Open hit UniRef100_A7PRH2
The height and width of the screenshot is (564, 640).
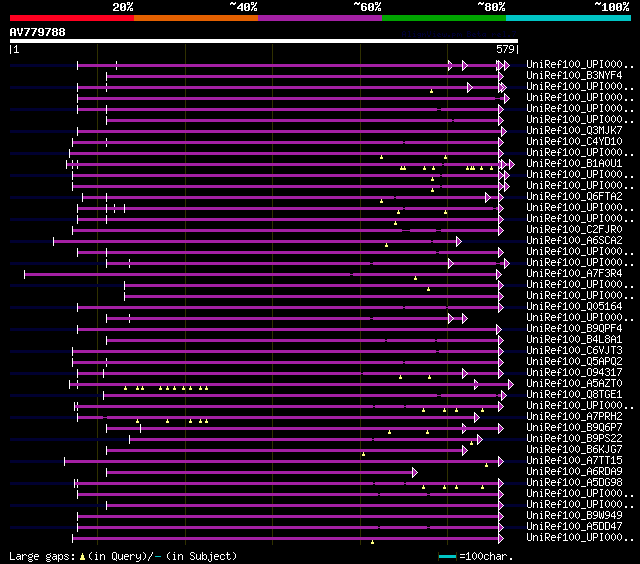[574, 417]
